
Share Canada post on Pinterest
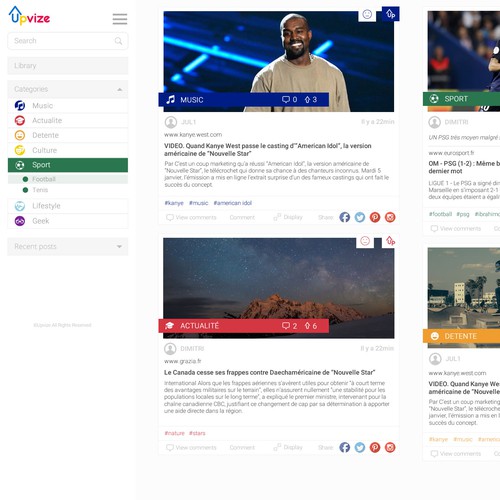point(375,447)
